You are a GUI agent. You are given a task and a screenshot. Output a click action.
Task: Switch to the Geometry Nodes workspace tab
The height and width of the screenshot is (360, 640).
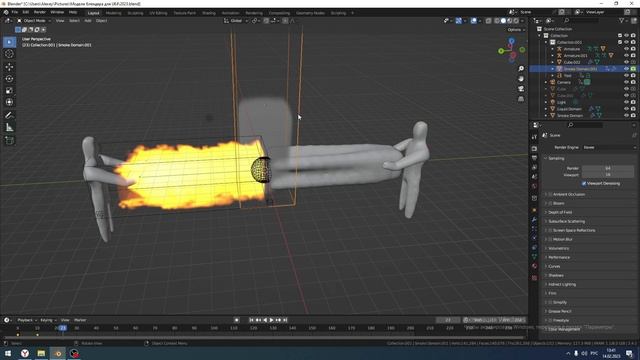coord(310,13)
